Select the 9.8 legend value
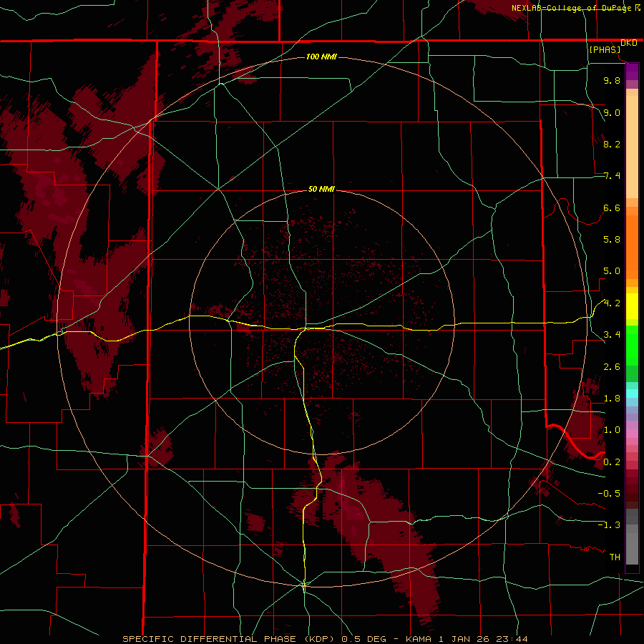The image size is (644, 644). pyautogui.click(x=612, y=80)
